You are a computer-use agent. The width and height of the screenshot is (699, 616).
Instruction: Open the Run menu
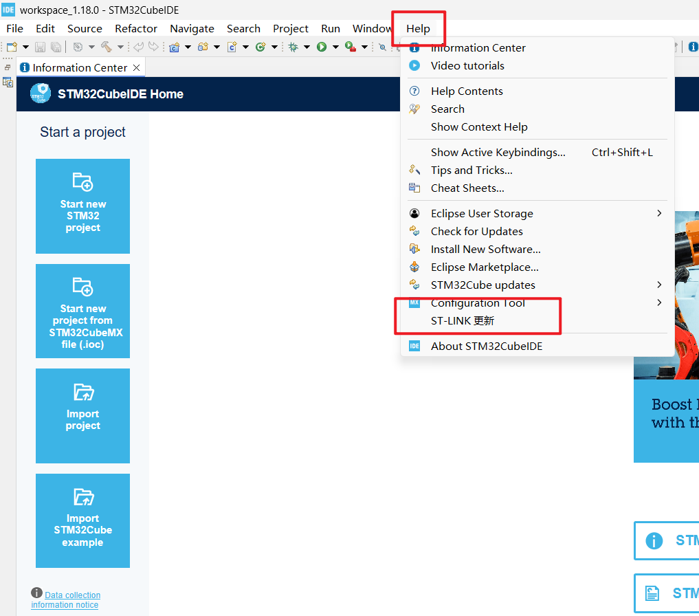(331, 29)
